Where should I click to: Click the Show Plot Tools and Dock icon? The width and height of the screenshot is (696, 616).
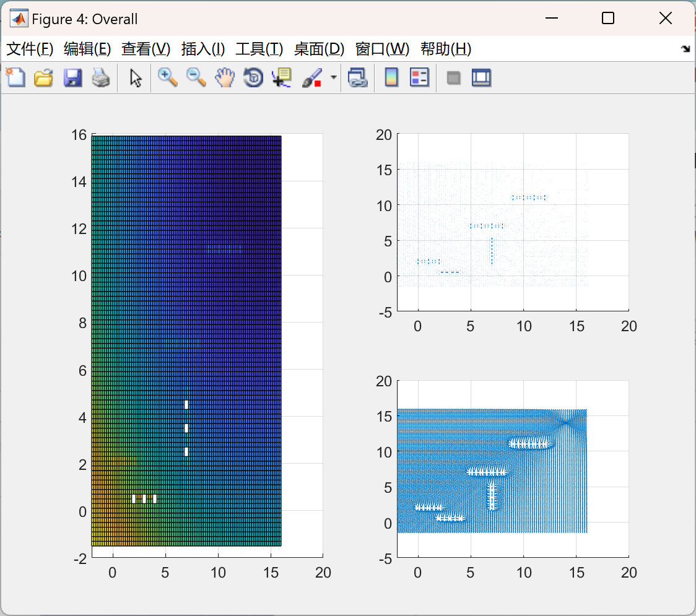(x=481, y=77)
